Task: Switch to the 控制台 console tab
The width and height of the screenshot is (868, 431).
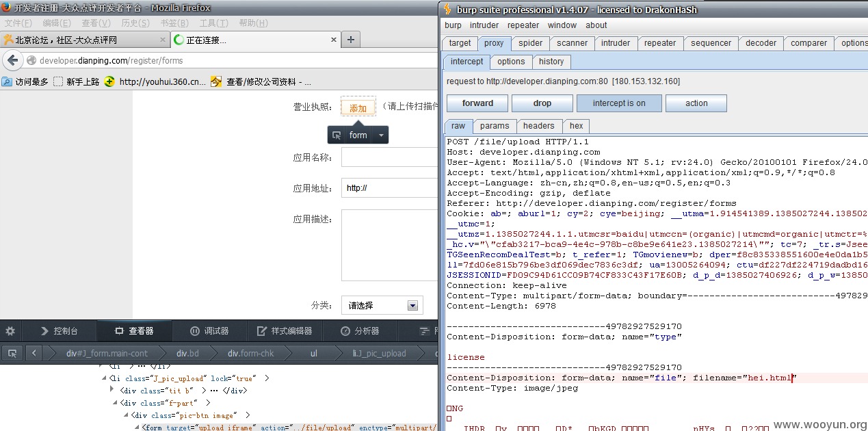Action: tap(59, 330)
